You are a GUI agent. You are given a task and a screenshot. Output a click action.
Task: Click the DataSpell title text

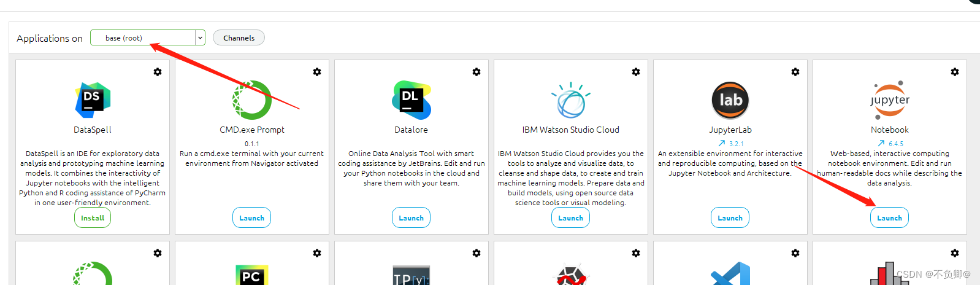93,130
